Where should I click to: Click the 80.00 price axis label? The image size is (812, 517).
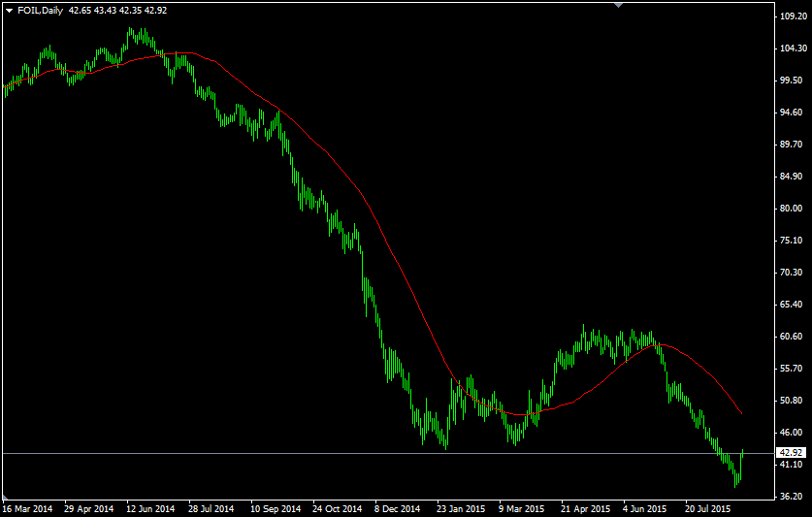coord(794,209)
